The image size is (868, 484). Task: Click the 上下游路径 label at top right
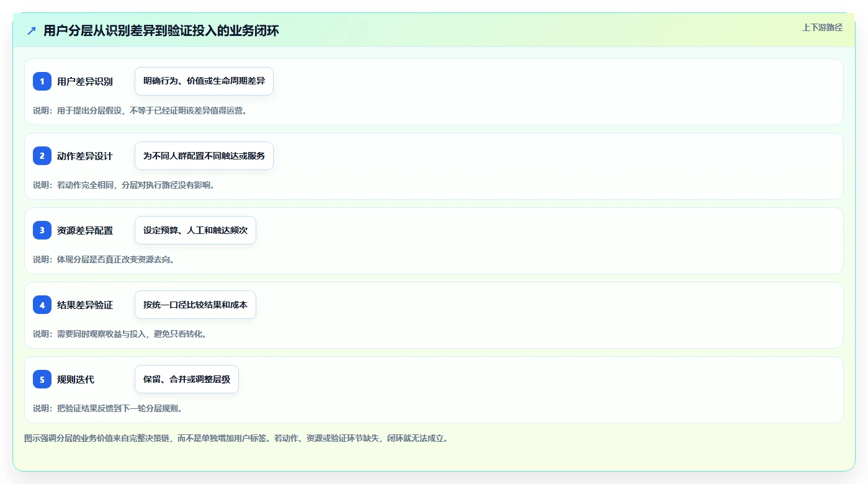822,27
